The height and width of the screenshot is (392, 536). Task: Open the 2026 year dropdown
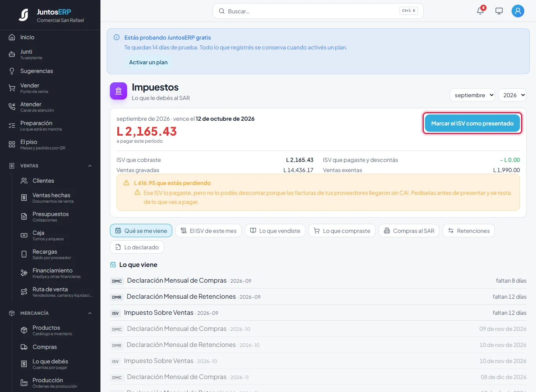512,95
